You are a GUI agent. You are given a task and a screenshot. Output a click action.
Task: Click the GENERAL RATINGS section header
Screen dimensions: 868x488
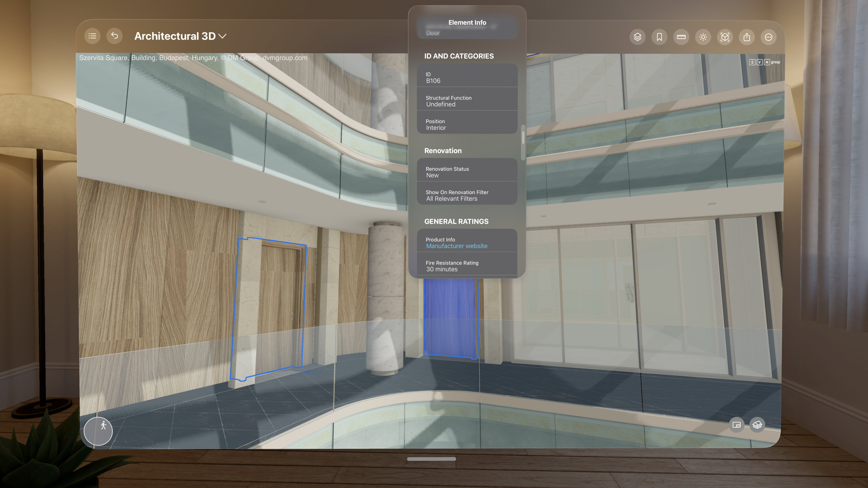point(456,222)
